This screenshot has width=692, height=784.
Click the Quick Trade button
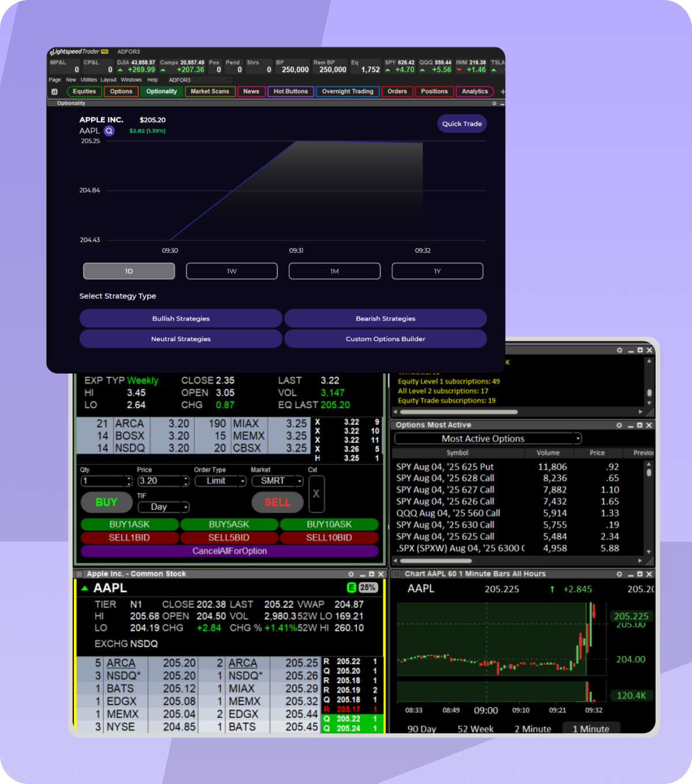(462, 124)
